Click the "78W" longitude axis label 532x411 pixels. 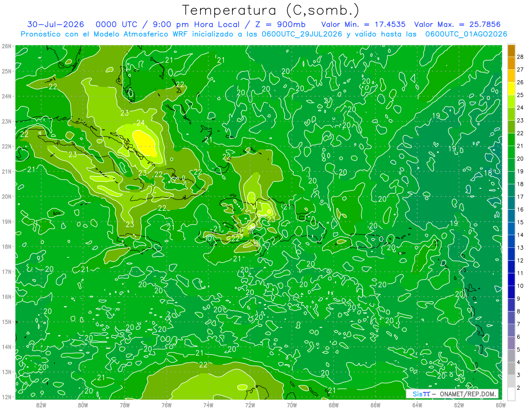[x=125, y=405]
